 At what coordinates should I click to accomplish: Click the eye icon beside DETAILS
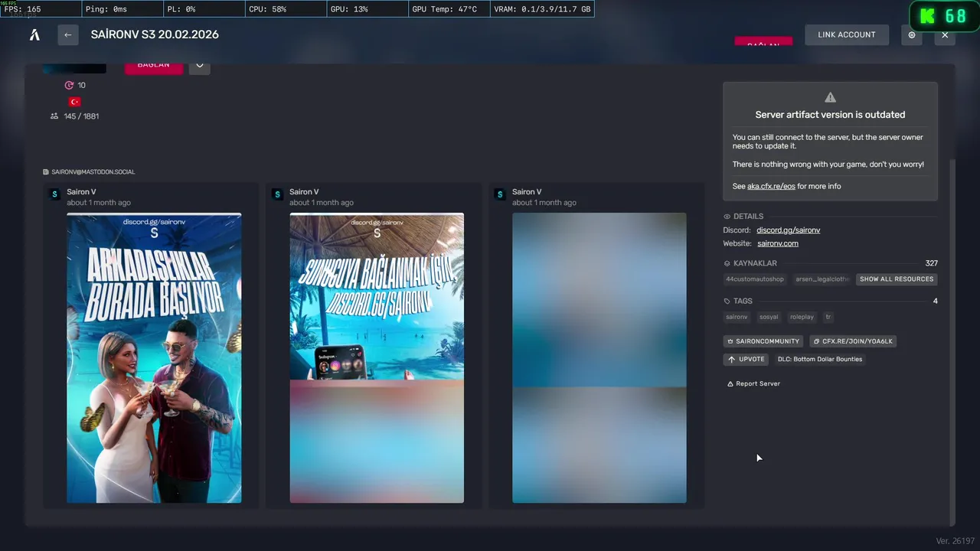pos(727,217)
